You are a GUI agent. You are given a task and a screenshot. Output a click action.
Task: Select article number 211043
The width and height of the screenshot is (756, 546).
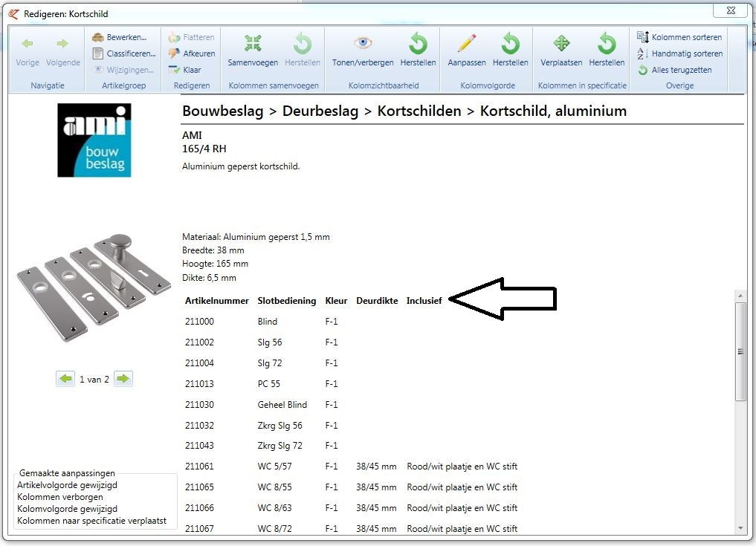[x=200, y=445]
